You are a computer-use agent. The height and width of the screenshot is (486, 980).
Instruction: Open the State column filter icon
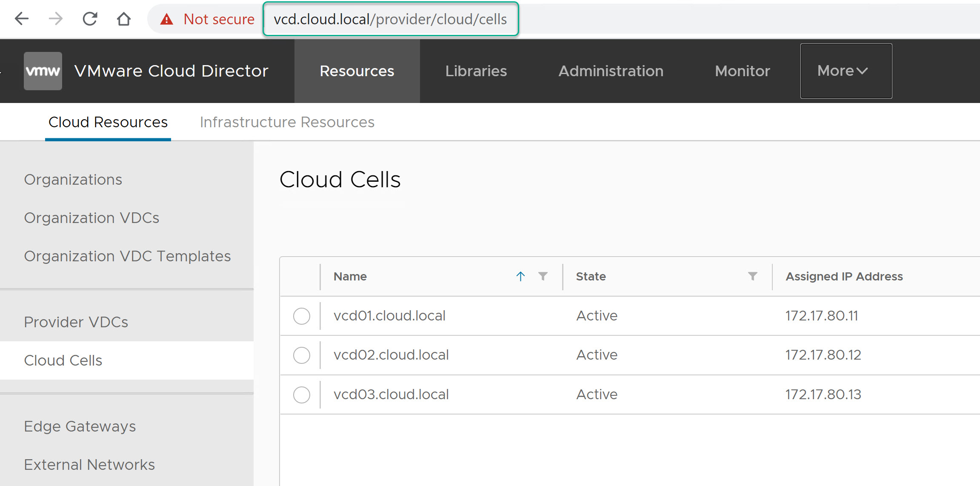752,277
